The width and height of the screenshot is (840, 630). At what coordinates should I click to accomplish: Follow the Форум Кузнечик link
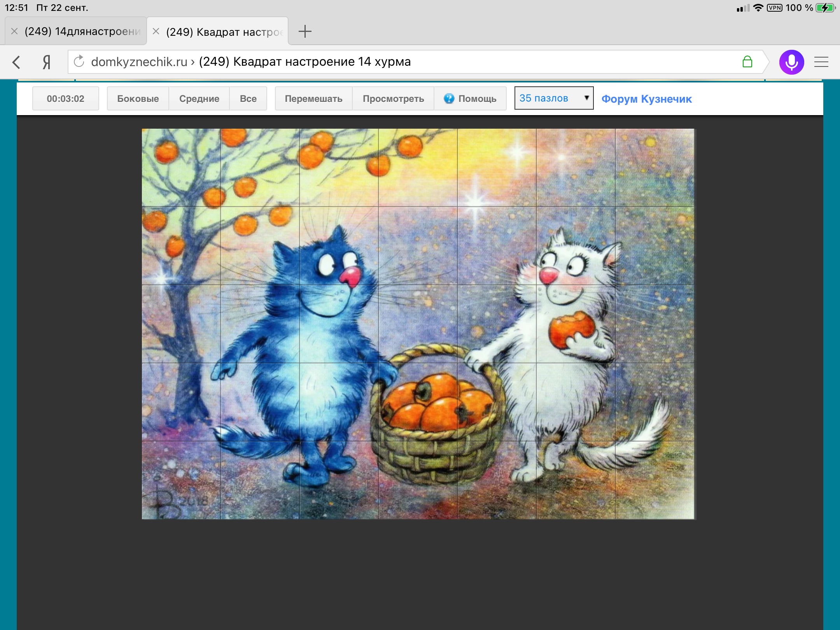click(x=646, y=99)
